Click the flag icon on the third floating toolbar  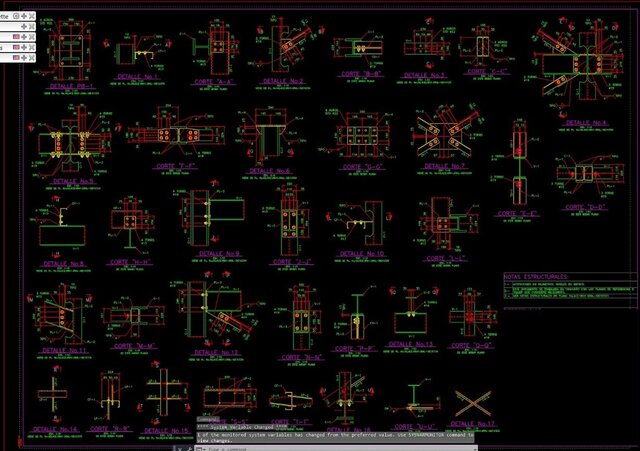point(16,37)
